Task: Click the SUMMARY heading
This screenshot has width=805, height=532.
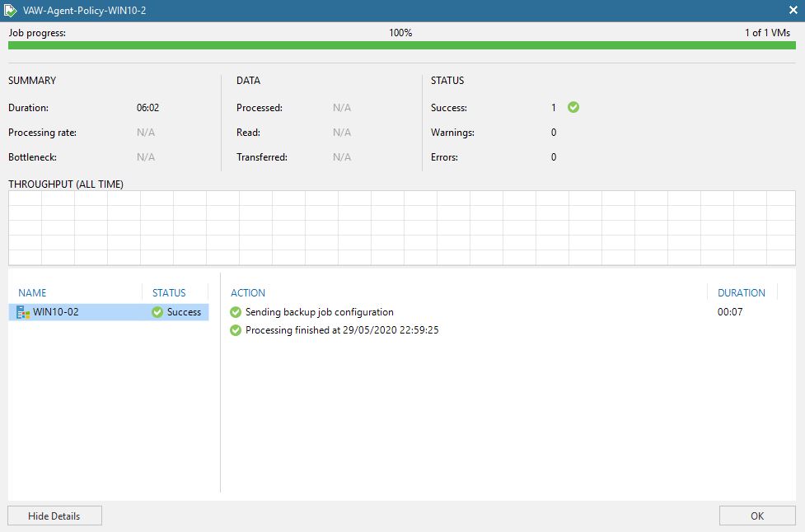Action: [x=32, y=81]
